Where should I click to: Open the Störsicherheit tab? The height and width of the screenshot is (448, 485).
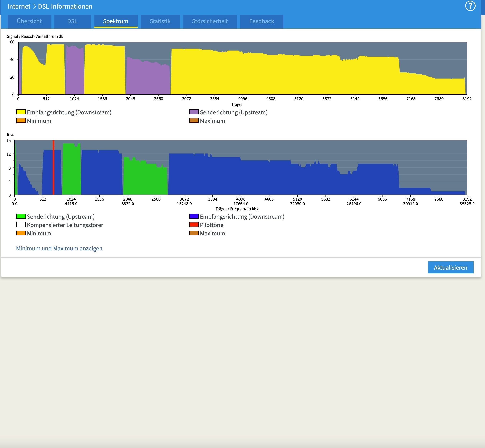click(x=210, y=22)
